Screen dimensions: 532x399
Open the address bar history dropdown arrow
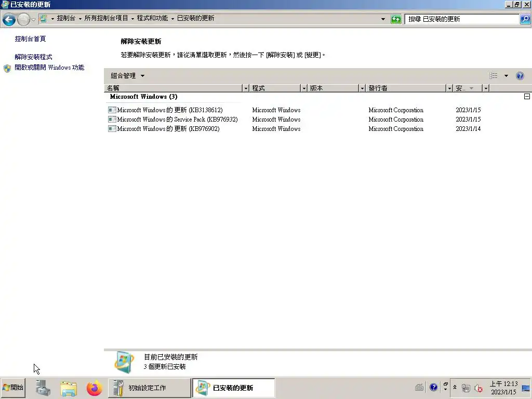pyautogui.click(x=383, y=19)
